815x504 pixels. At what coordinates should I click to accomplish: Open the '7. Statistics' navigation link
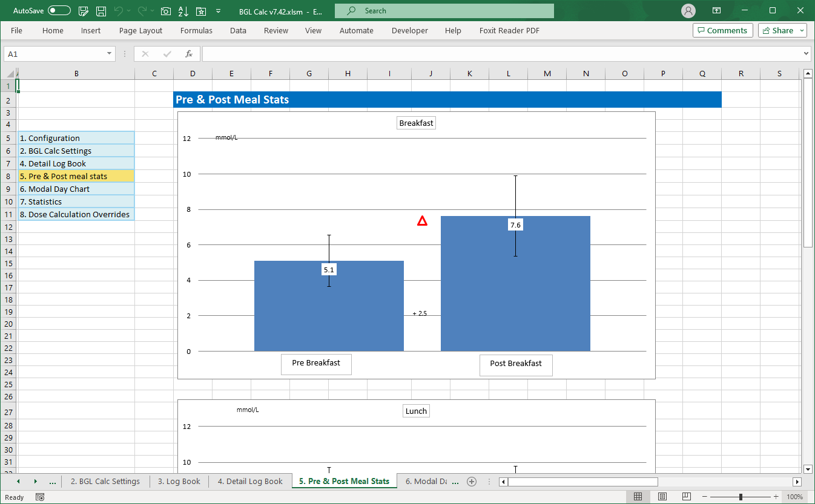(76, 201)
